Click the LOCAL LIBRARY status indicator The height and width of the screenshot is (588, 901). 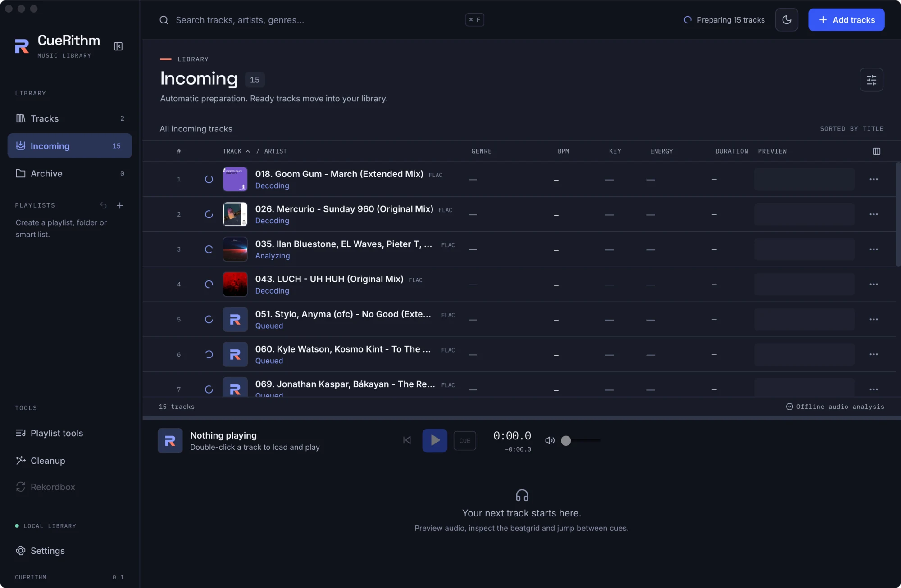coord(46,526)
